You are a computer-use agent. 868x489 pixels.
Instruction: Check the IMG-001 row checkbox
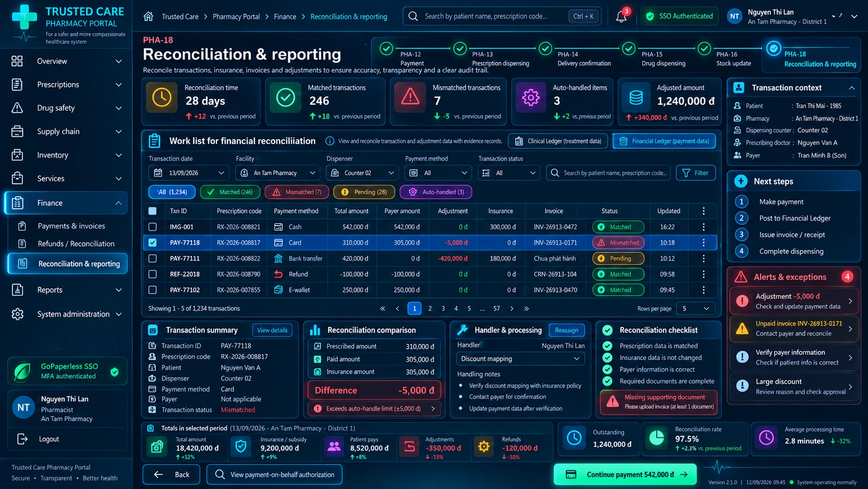(x=153, y=227)
